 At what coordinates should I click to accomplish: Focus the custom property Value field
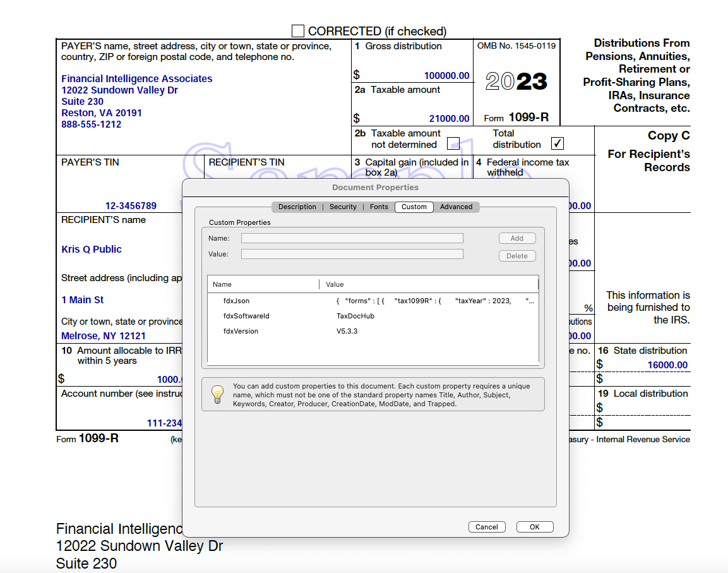point(352,254)
